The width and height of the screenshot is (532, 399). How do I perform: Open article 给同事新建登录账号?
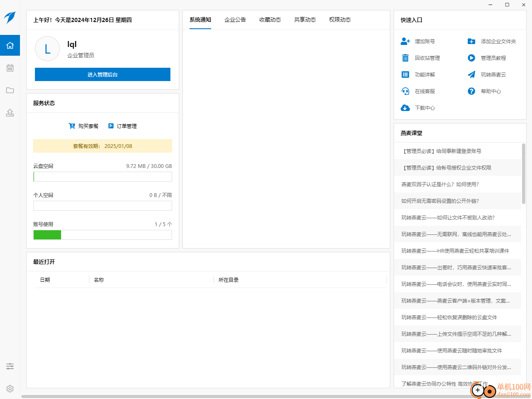point(458,151)
